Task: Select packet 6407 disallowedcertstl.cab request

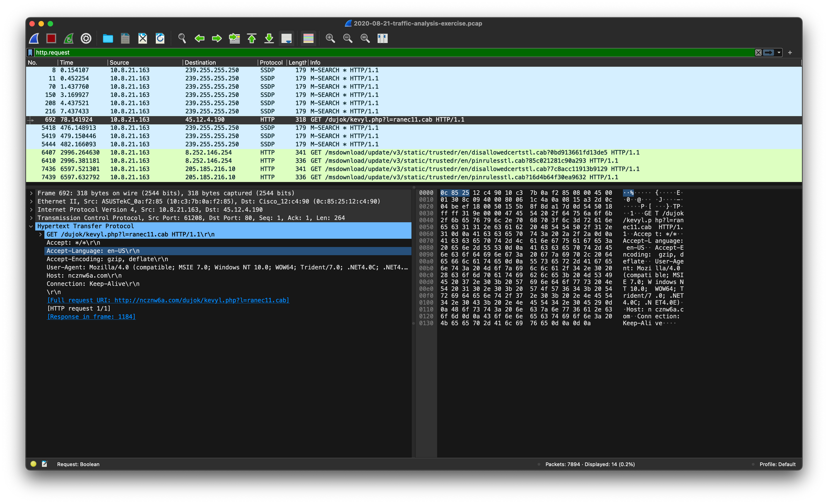Action: pos(414,153)
